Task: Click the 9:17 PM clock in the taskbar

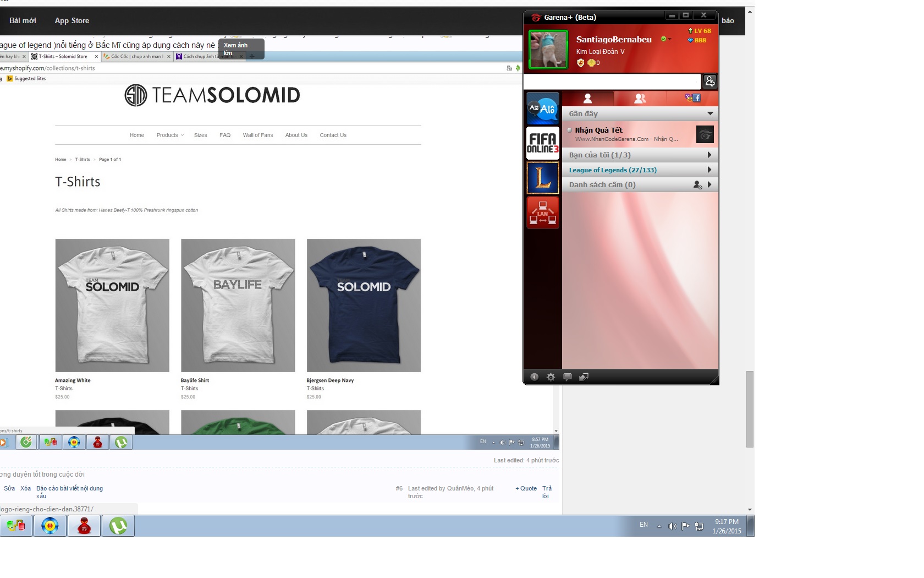Action: 727,526
